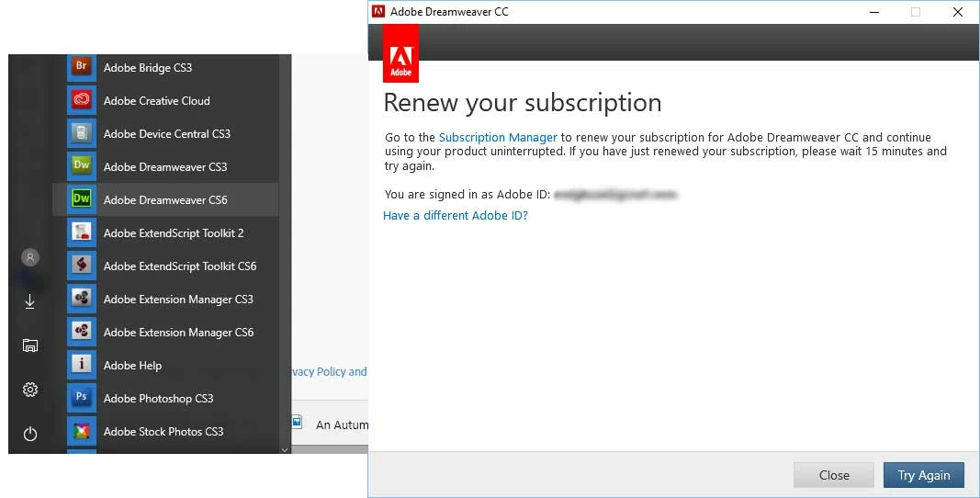Viewport: 980px width, 498px height.
Task: Open Downloads from the Start sidebar
Action: click(x=30, y=301)
